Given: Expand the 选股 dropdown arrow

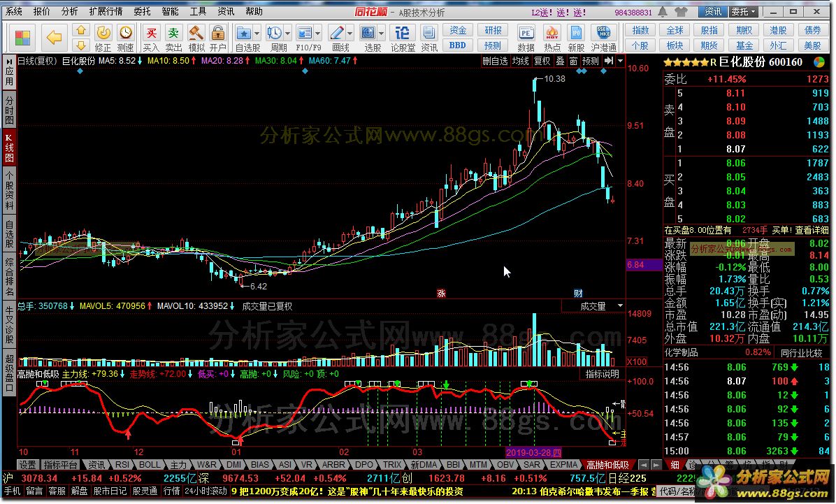Looking at the screenshot, I should tap(382, 34).
